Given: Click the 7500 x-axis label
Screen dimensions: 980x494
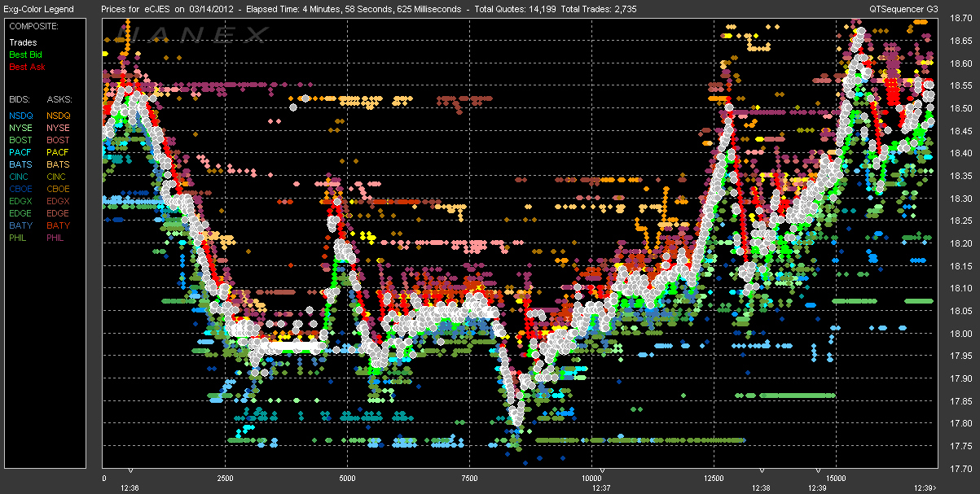Looking at the screenshot, I should tap(469, 478).
